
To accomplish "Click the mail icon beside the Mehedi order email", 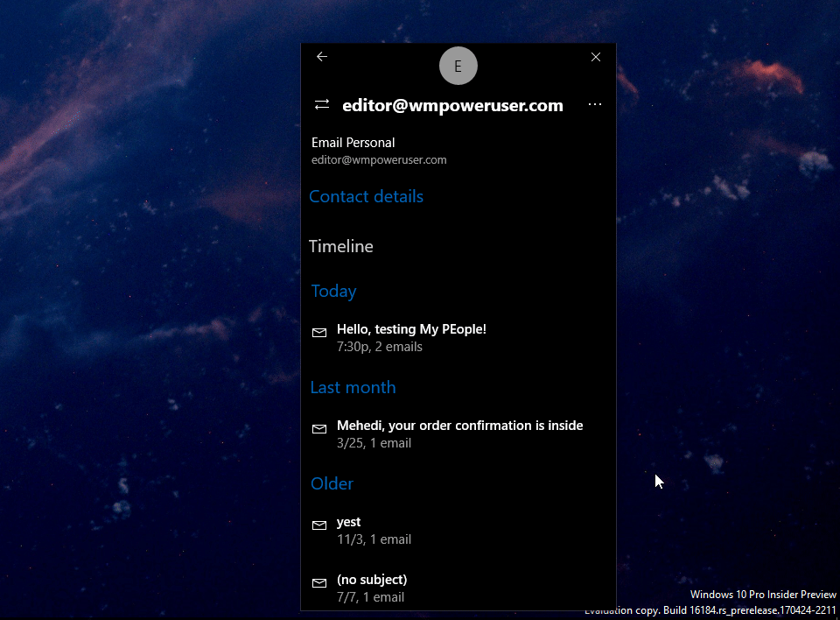I will [x=319, y=428].
